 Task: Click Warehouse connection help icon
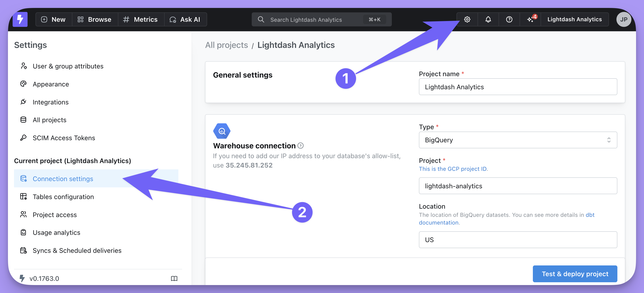pos(301,146)
